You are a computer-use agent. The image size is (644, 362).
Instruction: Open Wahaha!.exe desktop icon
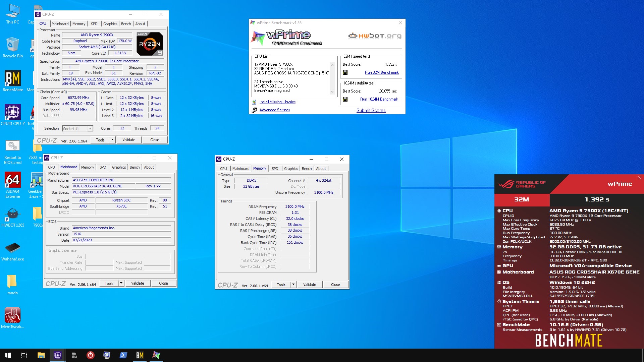coord(12,251)
